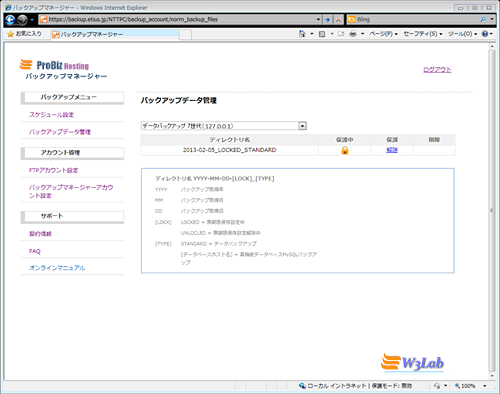
Task: Select the バックアップマネージャー browser tab
Action: coord(115,34)
